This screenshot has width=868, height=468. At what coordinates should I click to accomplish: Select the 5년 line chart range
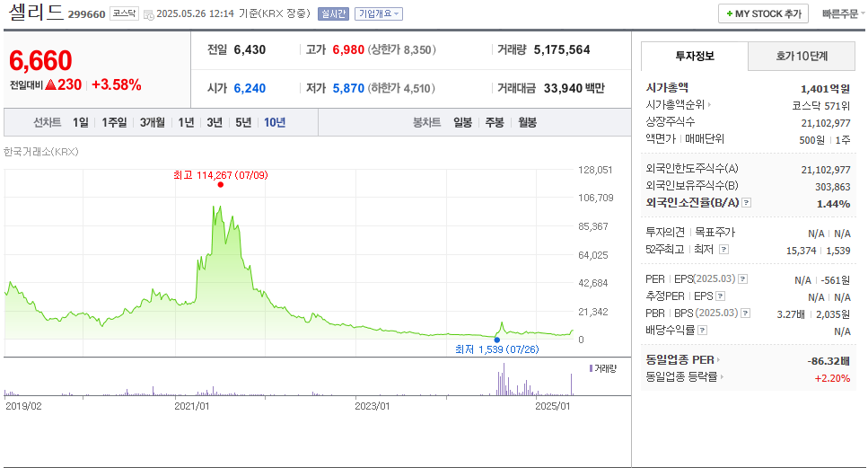click(x=243, y=122)
